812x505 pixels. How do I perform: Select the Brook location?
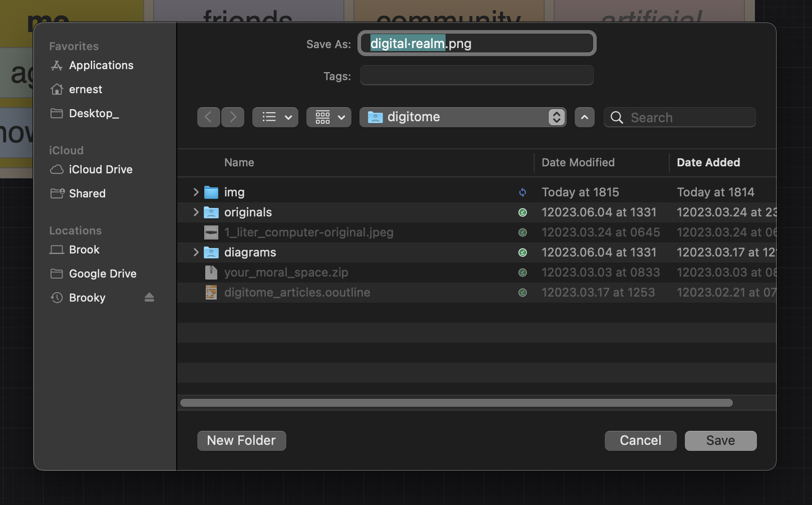(x=84, y=249)
